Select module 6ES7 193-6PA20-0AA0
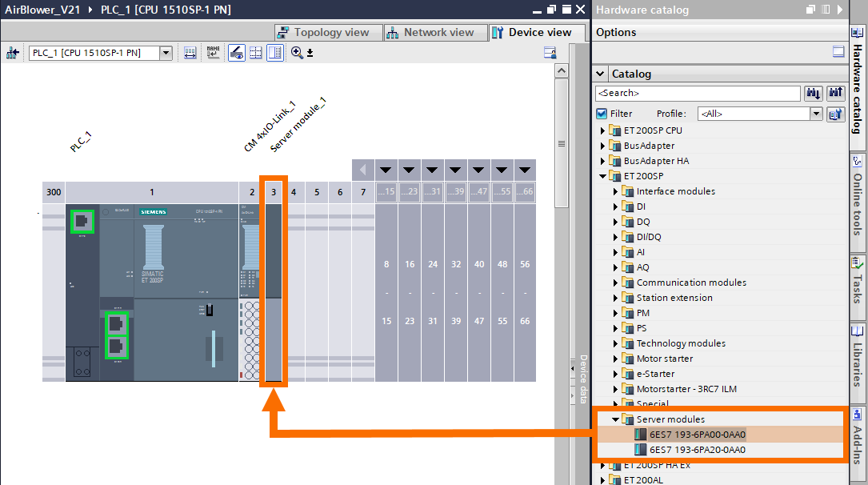This screenshot has width=868, height=485. [x=697, y=450]
